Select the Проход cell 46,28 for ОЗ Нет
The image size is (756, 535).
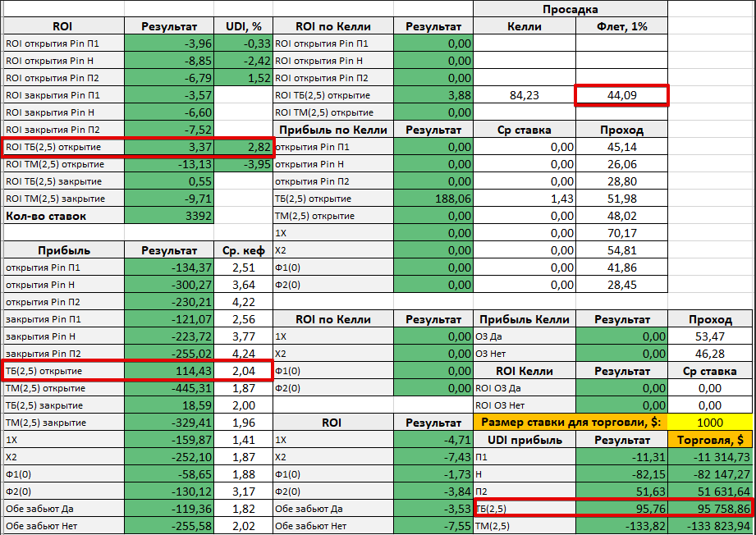[710, 354]
